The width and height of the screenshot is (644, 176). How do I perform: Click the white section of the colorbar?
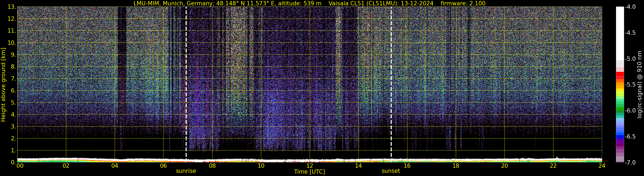coord(620,33)
